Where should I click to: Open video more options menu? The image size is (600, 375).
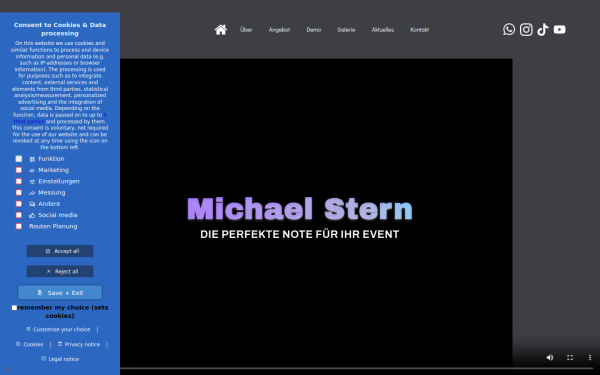pyautogui.click(x=590, y=357)
